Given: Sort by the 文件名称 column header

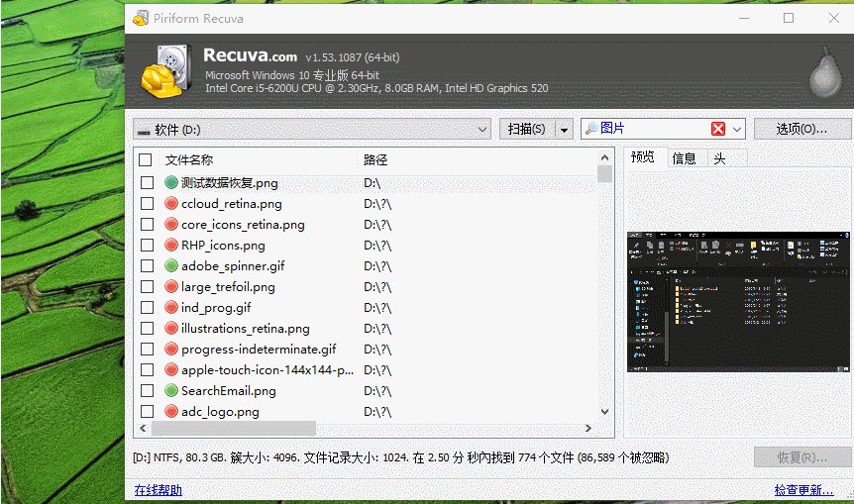Looking at the screenshot, I should (x=189, y=160).
